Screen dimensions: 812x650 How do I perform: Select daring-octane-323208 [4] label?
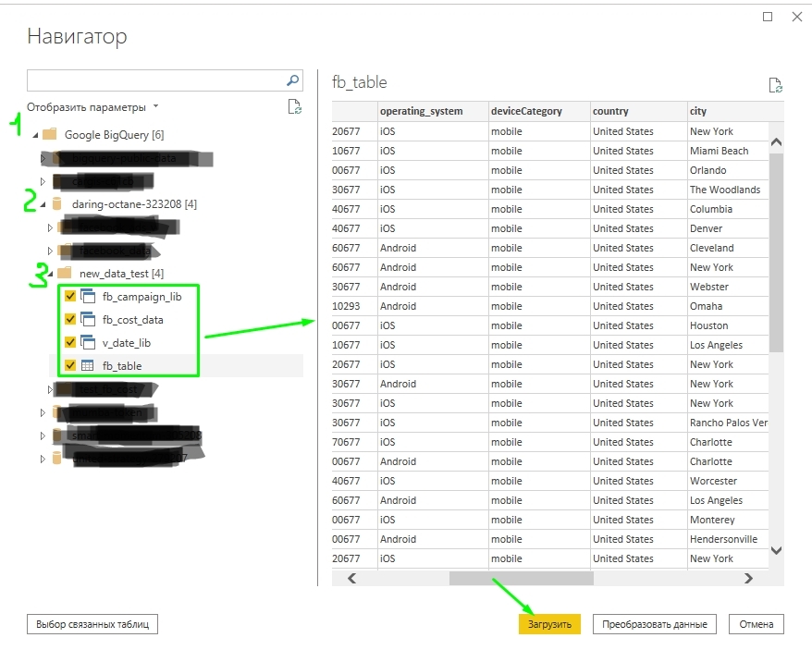pyautogui.click(x=134, y=204)
